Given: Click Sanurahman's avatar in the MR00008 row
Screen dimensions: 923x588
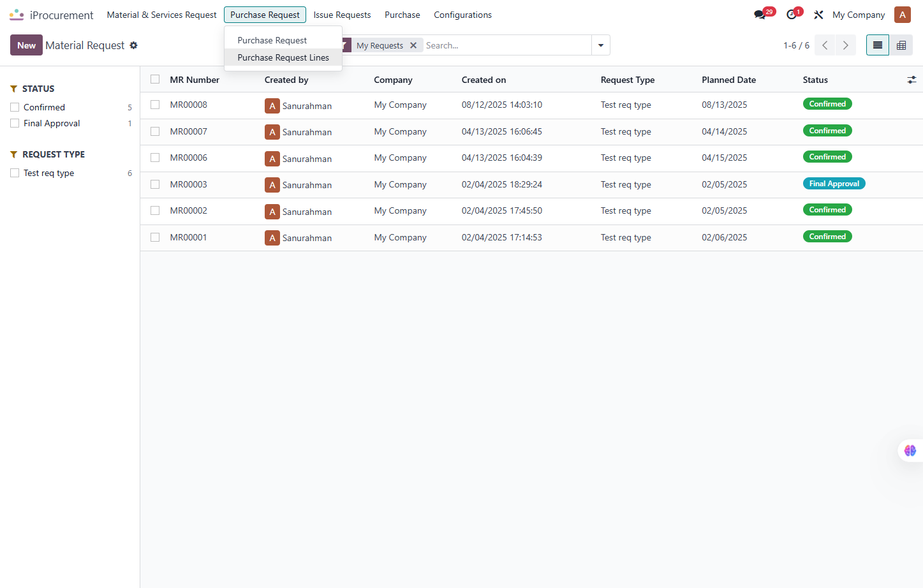Looking at the screenshot, I should [272, 106].
